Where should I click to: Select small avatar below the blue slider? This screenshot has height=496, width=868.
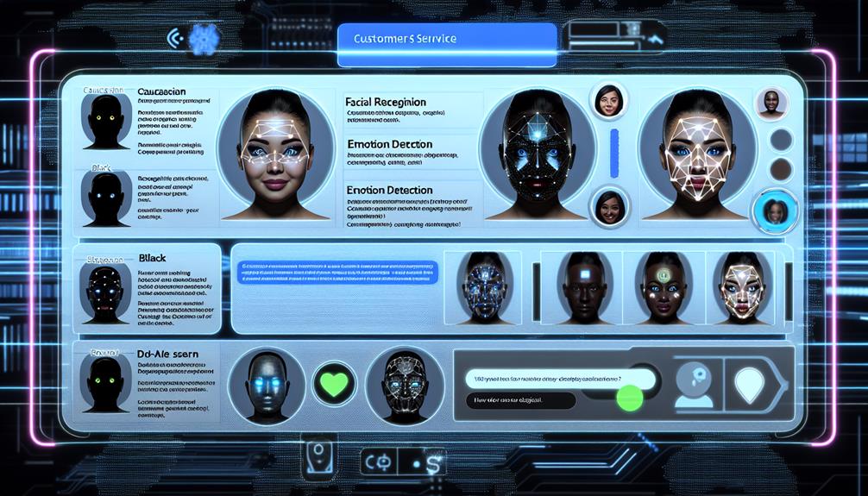609,207
